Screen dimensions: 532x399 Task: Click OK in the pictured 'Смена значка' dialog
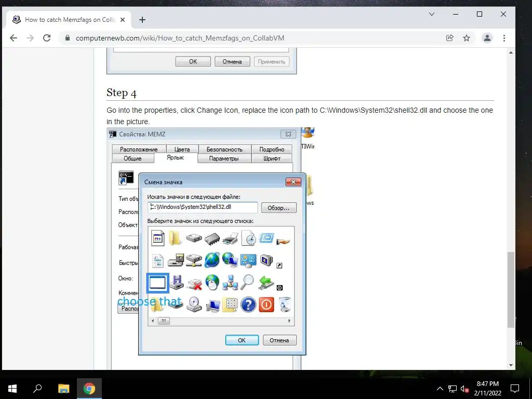(242, 340)
